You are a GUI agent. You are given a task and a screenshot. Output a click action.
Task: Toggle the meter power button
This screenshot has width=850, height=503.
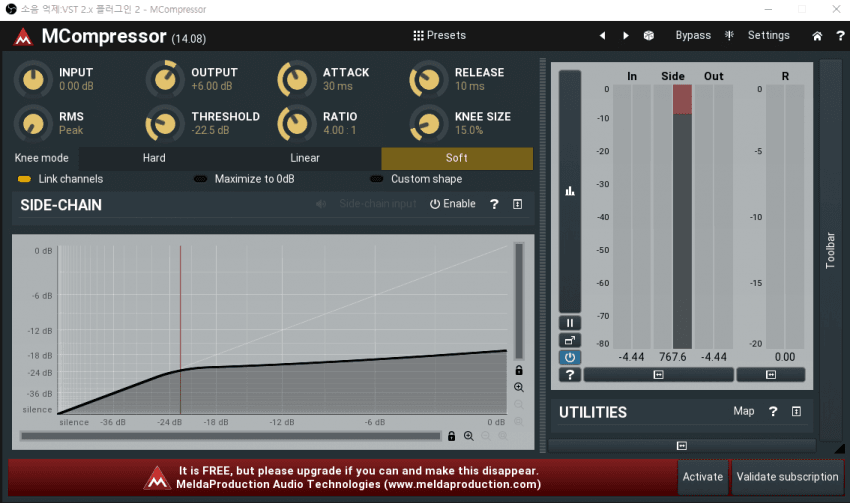coord(570,357)
